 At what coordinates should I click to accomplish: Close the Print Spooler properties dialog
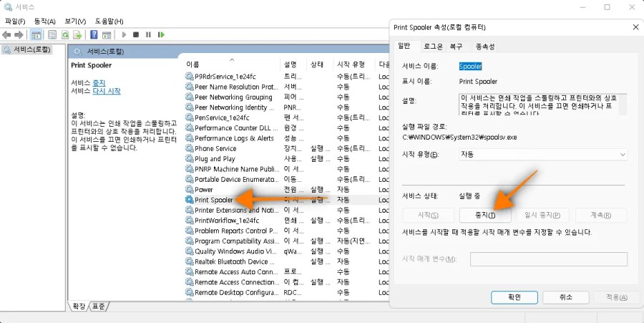coord(635,27)
